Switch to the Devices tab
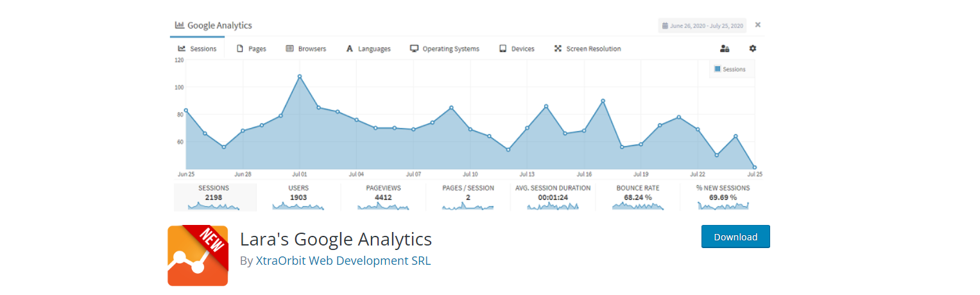The width and height of the screenshot is (980, 295). (517, 48)
